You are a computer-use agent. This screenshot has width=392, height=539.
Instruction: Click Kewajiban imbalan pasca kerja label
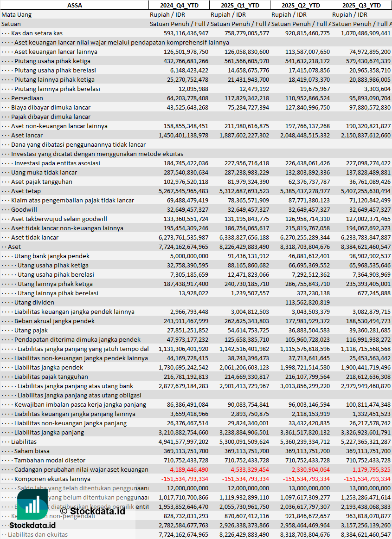coord(80,404)
